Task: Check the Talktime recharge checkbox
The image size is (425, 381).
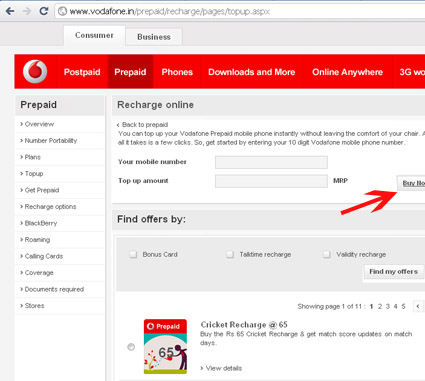Action: click(230, 254)
